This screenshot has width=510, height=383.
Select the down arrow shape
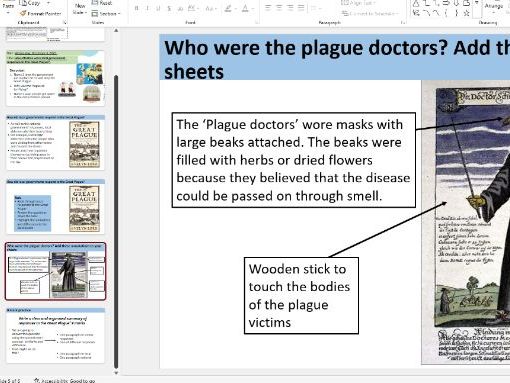tap(456, 3)
